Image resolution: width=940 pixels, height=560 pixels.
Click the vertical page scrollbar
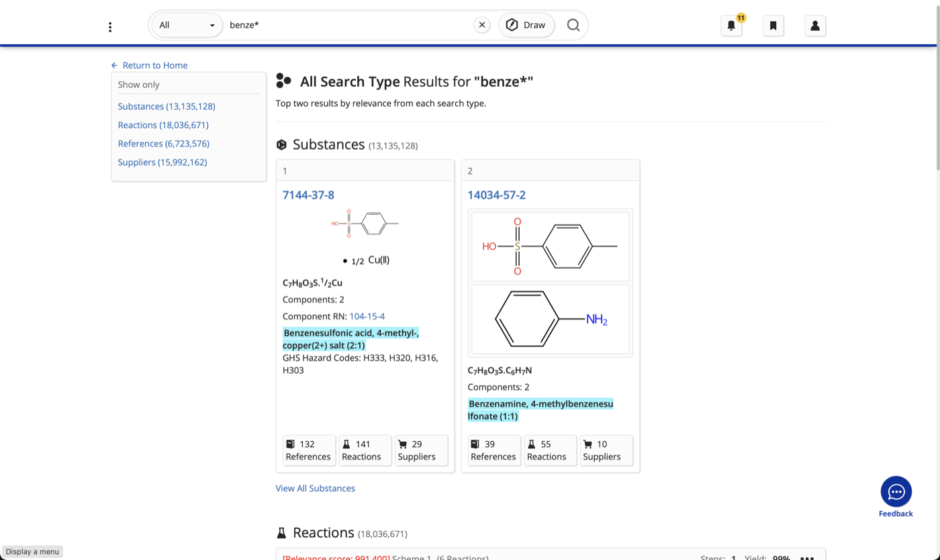pyautogui.click(x=938, y=87)
